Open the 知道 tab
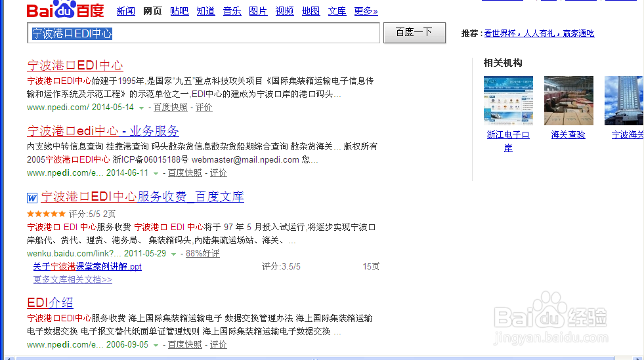Screen dimensions: 644x360 tap(205, 11)
